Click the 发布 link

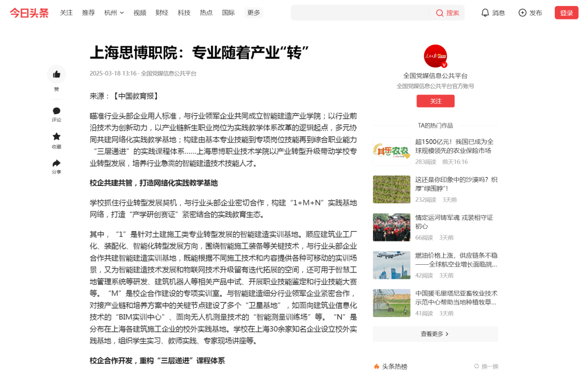point(536,13)
